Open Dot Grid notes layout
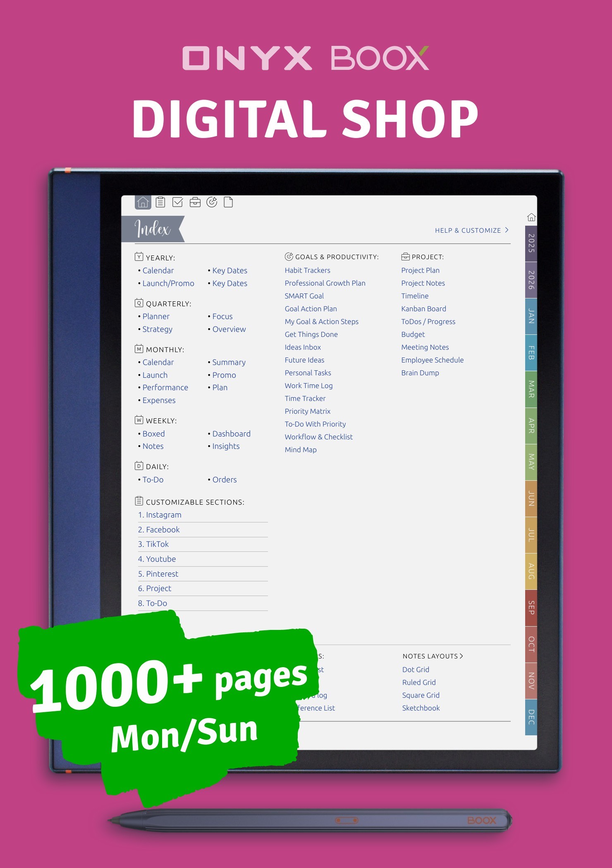The width and height of the screenshot is (612, 868). (416, 670)
